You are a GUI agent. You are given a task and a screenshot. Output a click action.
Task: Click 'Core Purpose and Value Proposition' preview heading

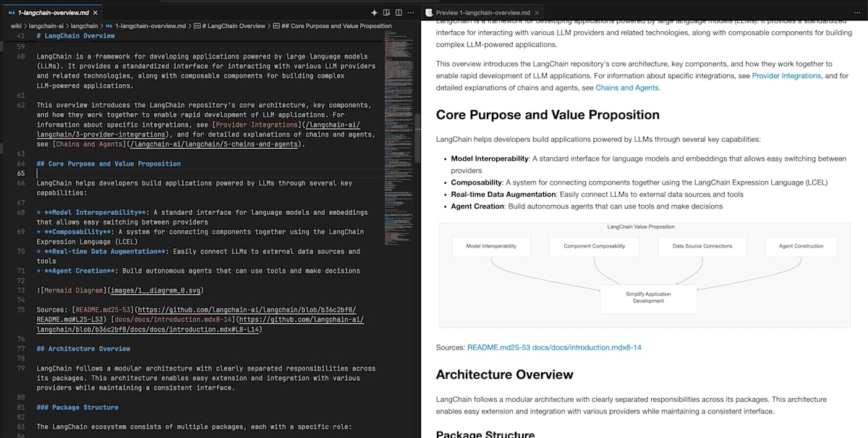tap(548, 114)
